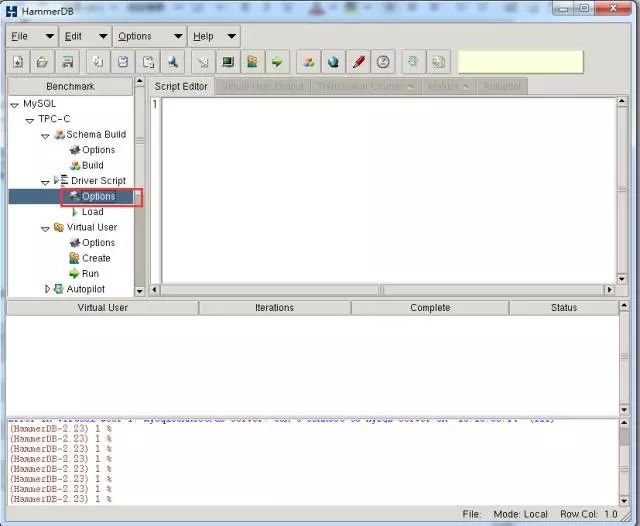The height and width of the screenshot is (526, 640).
Task: Select the Build tree item
Action: 87,165
